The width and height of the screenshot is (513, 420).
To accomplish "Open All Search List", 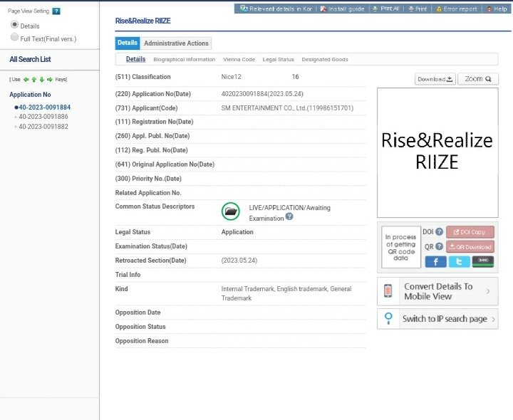I will tap(30, 59).
